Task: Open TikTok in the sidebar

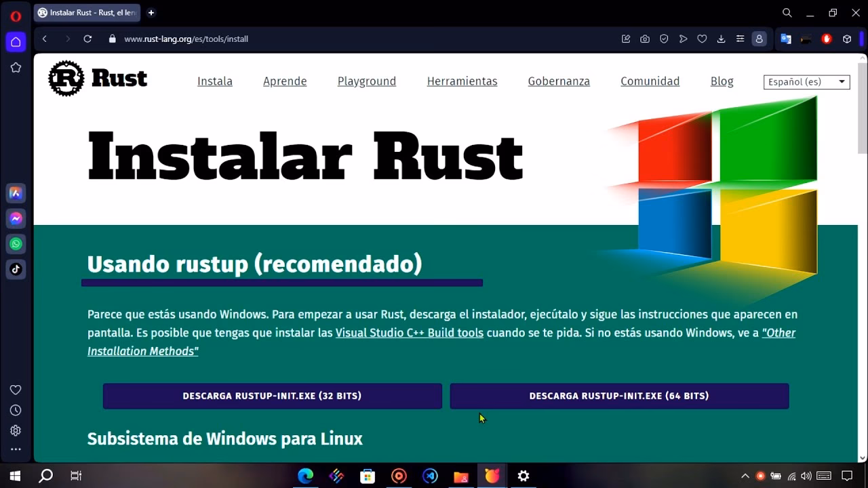Action: pos(16,269)
